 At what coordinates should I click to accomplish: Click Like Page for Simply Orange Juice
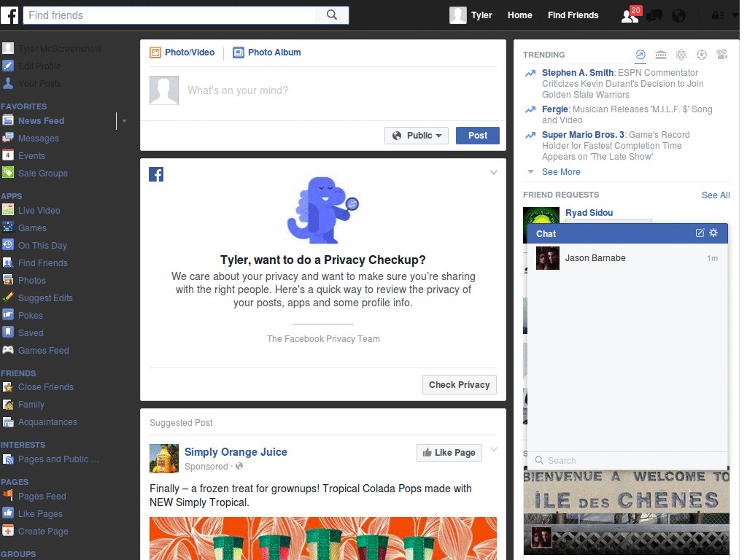pyautogui.click(x=449, y=453)
